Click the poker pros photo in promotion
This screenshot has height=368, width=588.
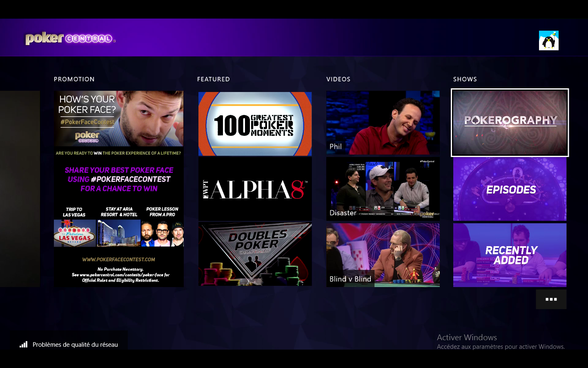click(163, 233)
